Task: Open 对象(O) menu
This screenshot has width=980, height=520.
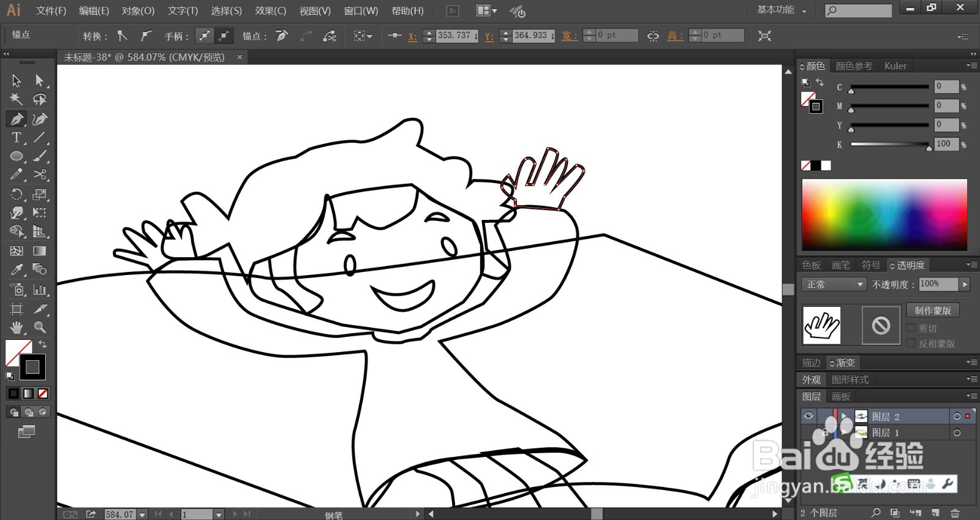Action: pyautogui.click(x=138, y=10)
